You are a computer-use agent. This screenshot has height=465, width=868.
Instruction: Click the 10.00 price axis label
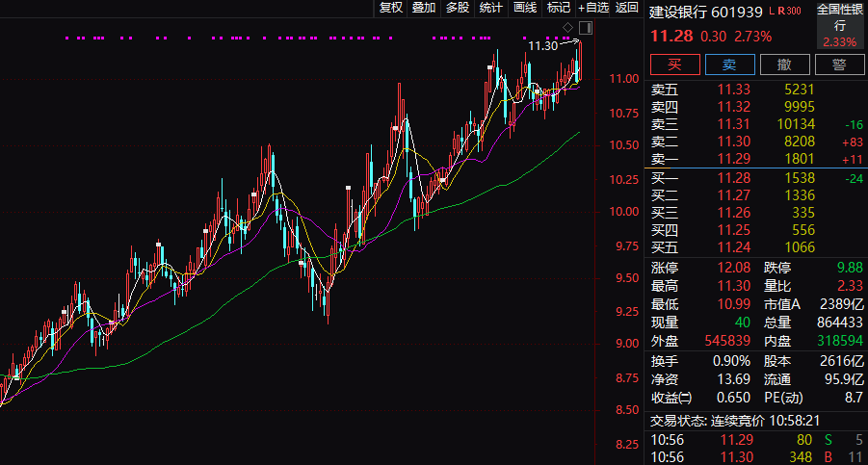click(x=624, y=212)
